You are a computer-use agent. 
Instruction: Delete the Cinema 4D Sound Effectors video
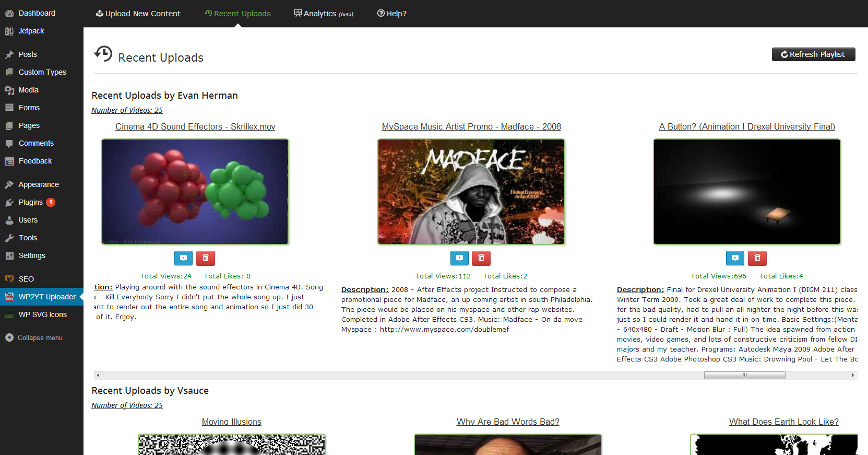tap(206, 258)
